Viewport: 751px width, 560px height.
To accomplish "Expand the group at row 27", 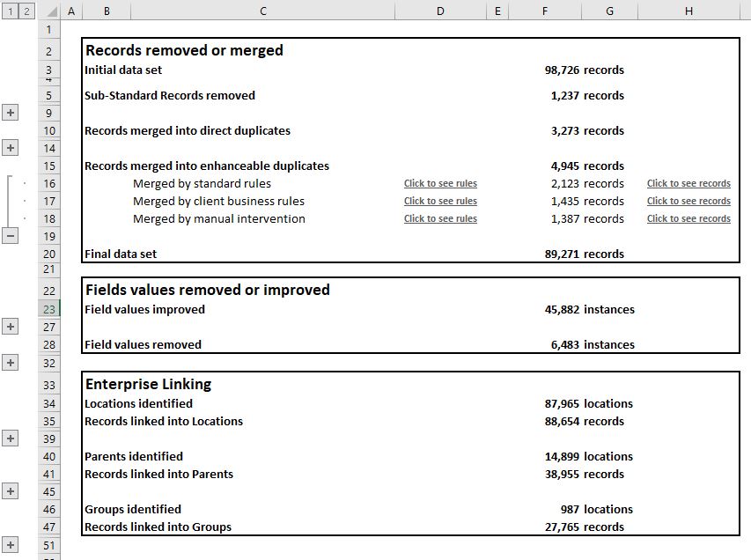I will tap(10, 327).
